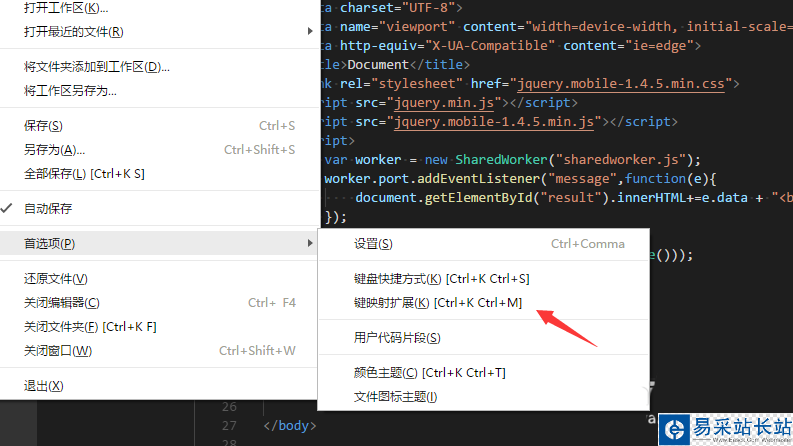The image size is (793, 446).
Task: Click the jquery.min.js path in code
Action: 444,103
